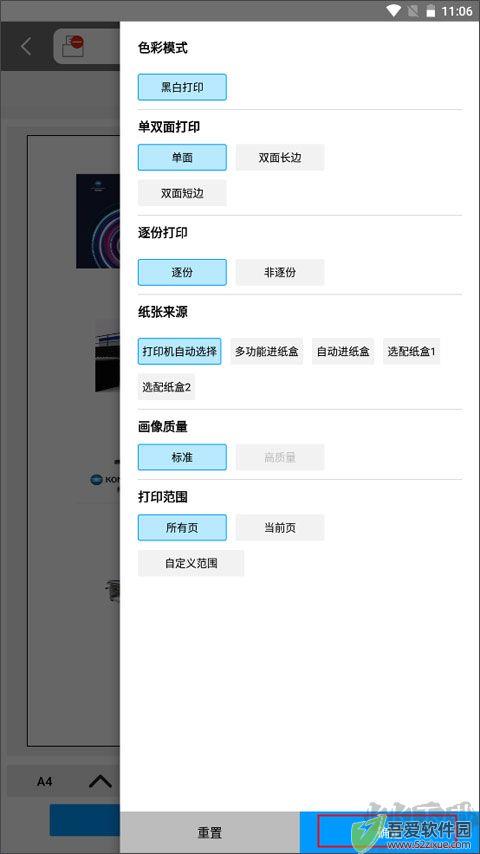The width and height of the screenshot is (480, 854).
Task: Choose 多功能进纸盒 paper source
Action: click(267, 351)
